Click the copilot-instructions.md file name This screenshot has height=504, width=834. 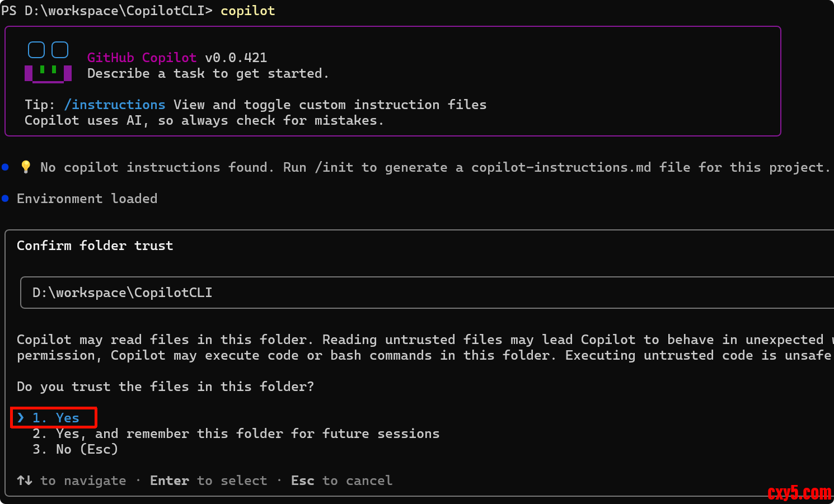point(561,167)
